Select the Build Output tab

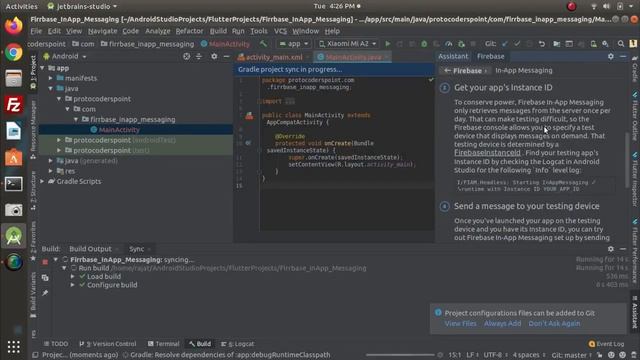tap(91, 249)
